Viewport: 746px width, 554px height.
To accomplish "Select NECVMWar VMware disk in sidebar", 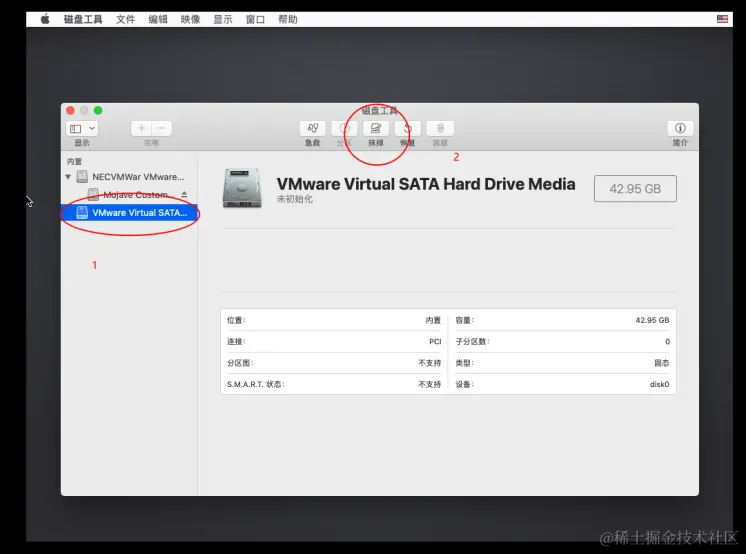I will [x=130, y=177].
